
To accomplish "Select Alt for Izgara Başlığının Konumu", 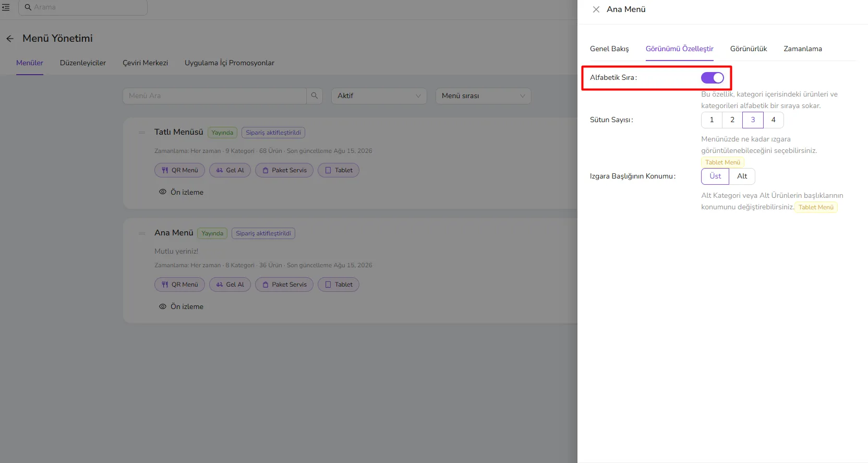I will pyautogui.click(x=742, y=176).
